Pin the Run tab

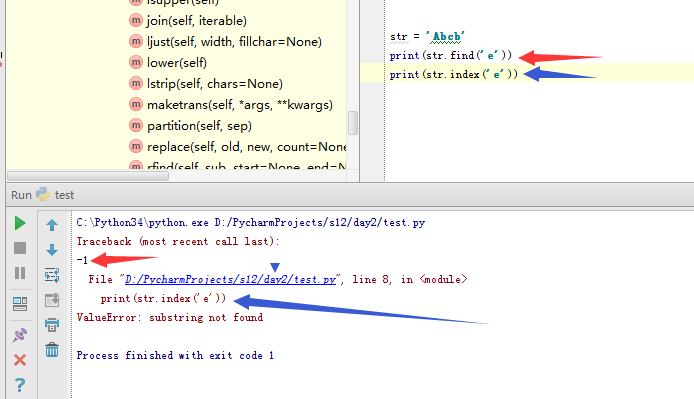coord(20,335)
